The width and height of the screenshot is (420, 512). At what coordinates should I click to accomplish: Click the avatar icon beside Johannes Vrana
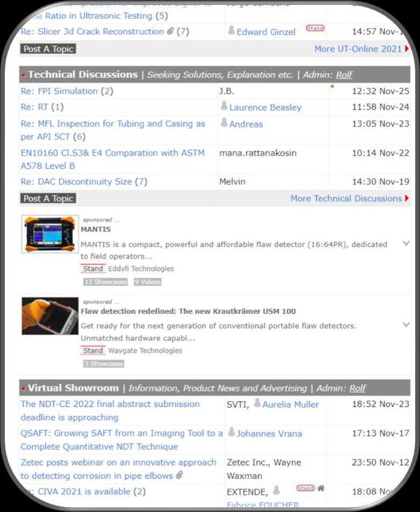(231, 432)
